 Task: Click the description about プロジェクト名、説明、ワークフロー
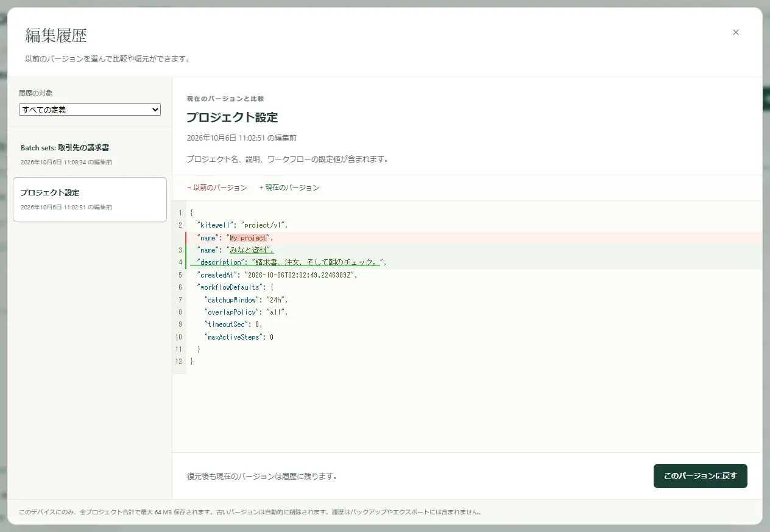[x=288, y=159]
